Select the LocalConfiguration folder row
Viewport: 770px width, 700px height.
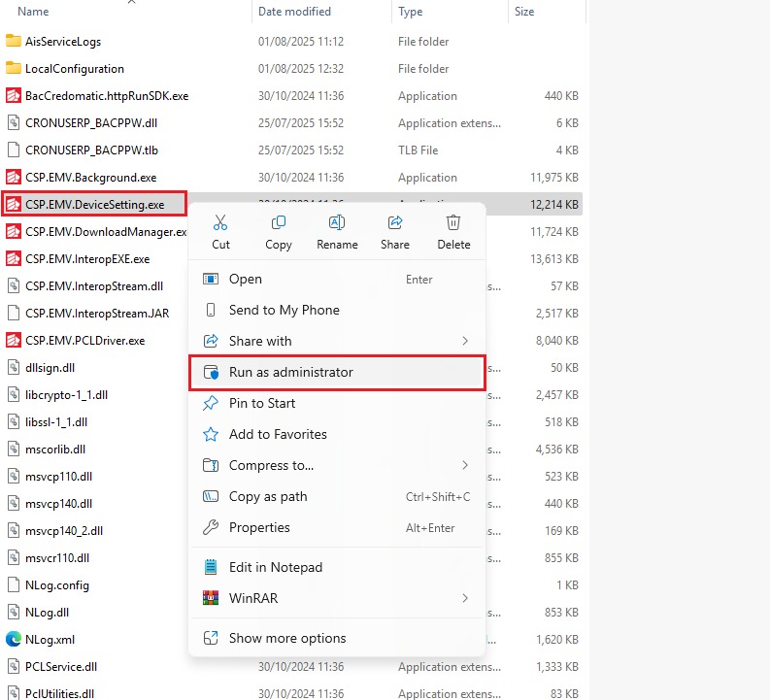pos(75,69)
